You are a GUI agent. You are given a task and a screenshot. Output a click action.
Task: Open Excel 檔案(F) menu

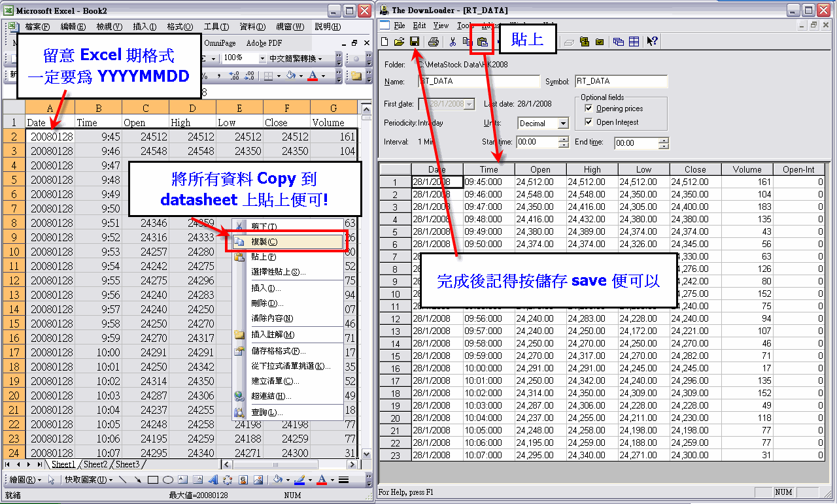(37, 27)
